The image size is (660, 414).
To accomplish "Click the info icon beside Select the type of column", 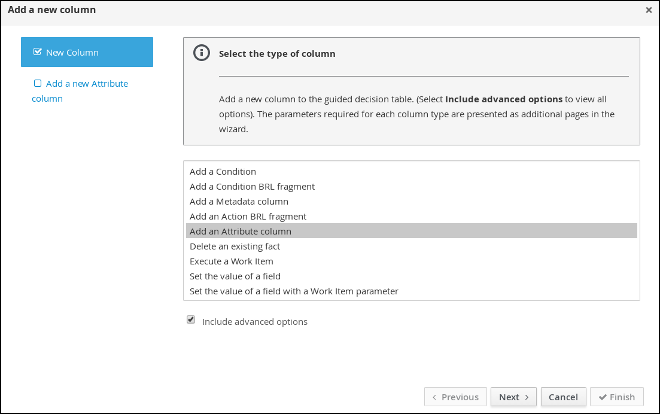I will point(201,53).
